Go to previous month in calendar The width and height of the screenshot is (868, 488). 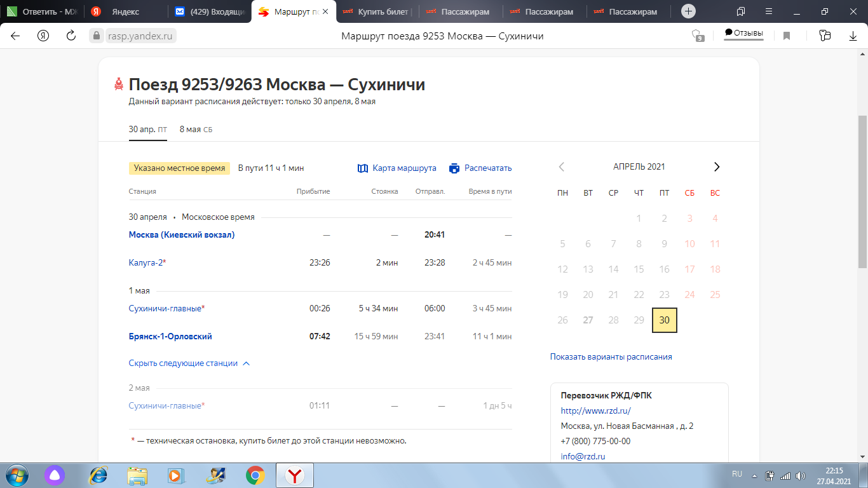tap(562, 167)
